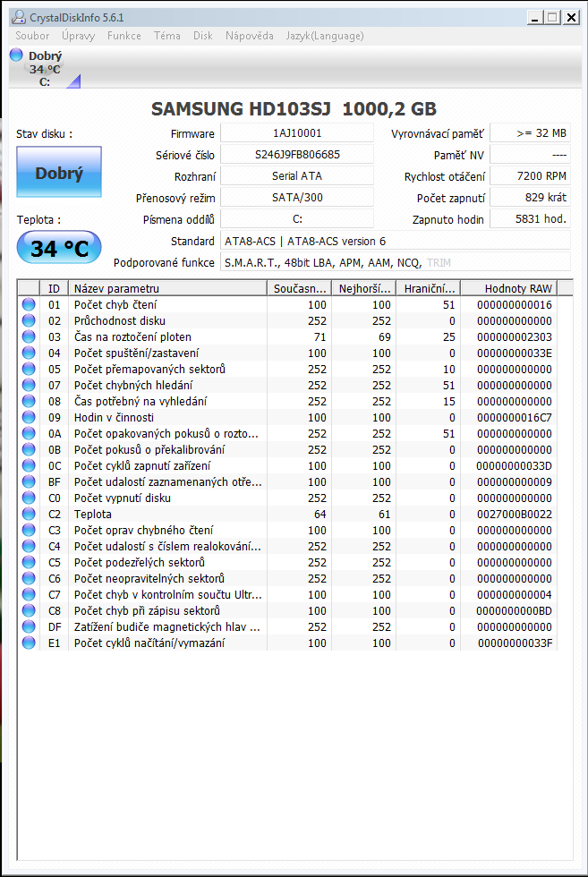
Task: Click status icon for Počet chybných hledání
Action: click(x=29, y=386)
